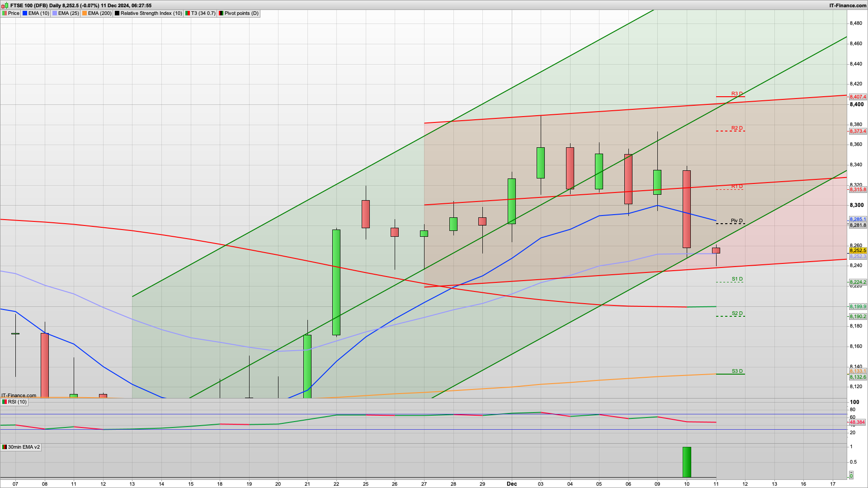Open the Pivot points (D) indicator legend
The width and height of the screenshot is (868, 488).
(x=239, y=14)
